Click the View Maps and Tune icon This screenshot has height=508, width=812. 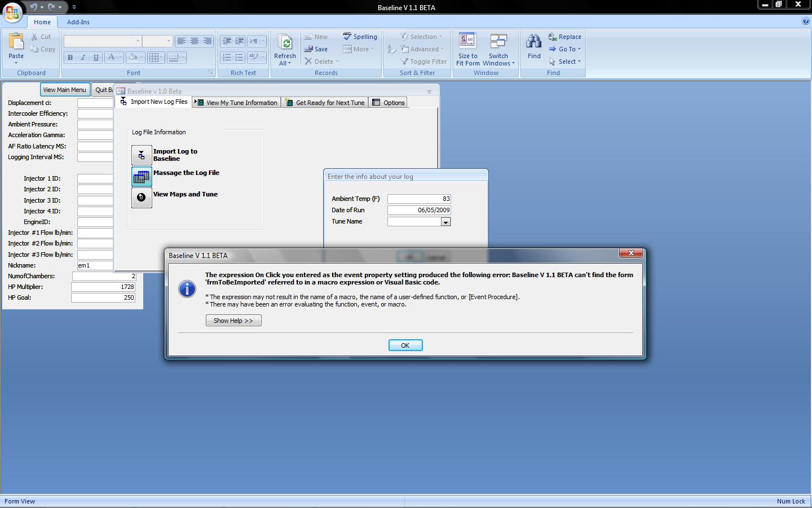pyautogui.click(x=142, y=198)
